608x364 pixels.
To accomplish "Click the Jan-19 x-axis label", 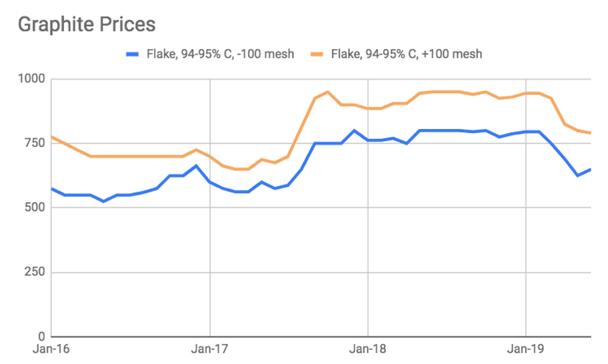I will tap(525, 349).
